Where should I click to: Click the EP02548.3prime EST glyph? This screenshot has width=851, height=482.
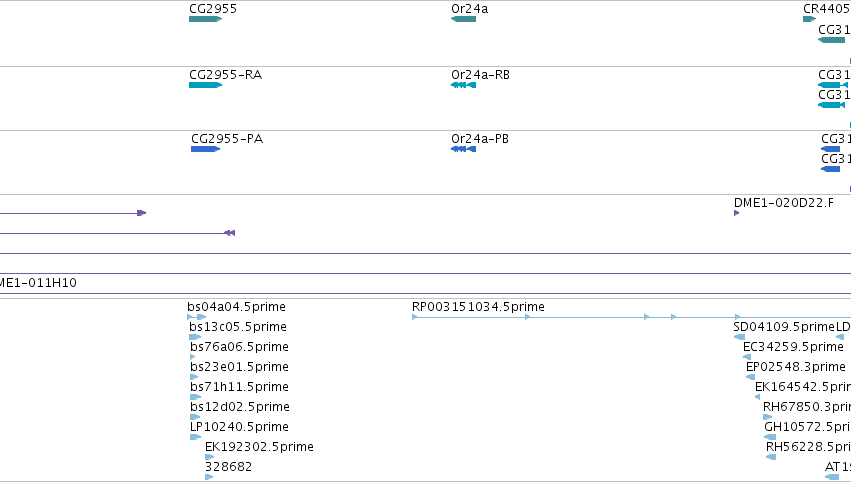751,377
